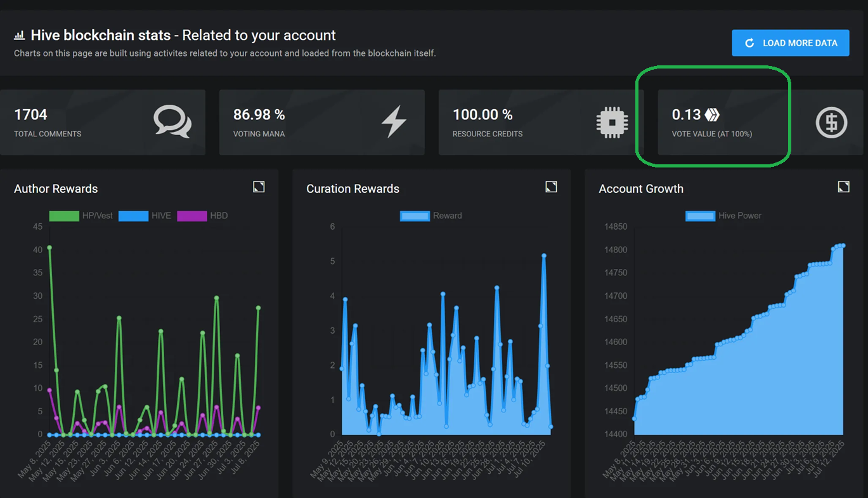Click the Hive logo next to 0.13
The image size is (868, 498).
tap(712, 115)
